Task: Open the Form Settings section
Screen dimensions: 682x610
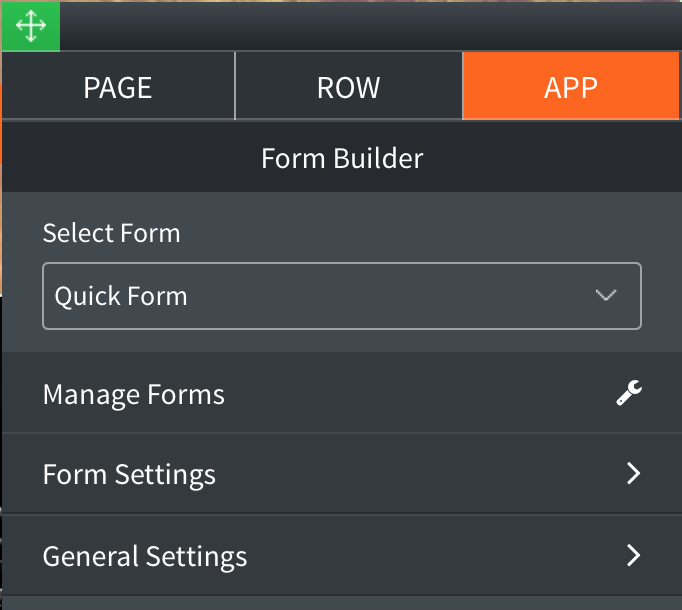Action: coord(342,473)
